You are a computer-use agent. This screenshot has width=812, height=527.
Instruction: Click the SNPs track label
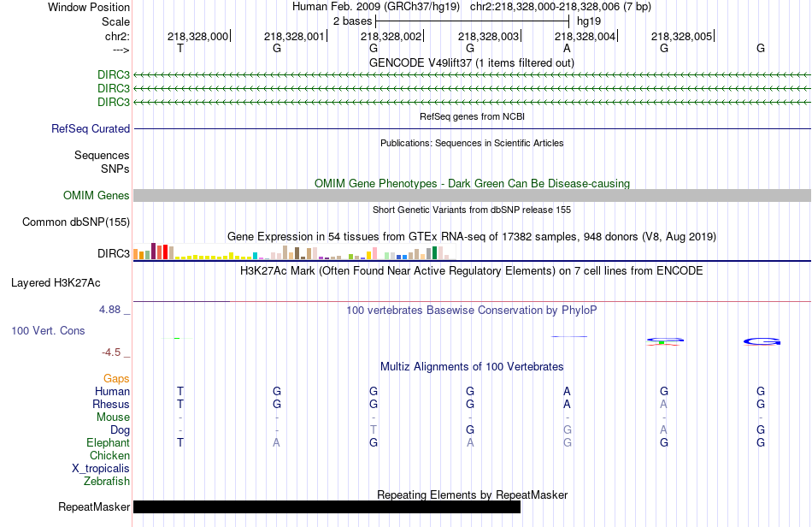tap(115, 169)
